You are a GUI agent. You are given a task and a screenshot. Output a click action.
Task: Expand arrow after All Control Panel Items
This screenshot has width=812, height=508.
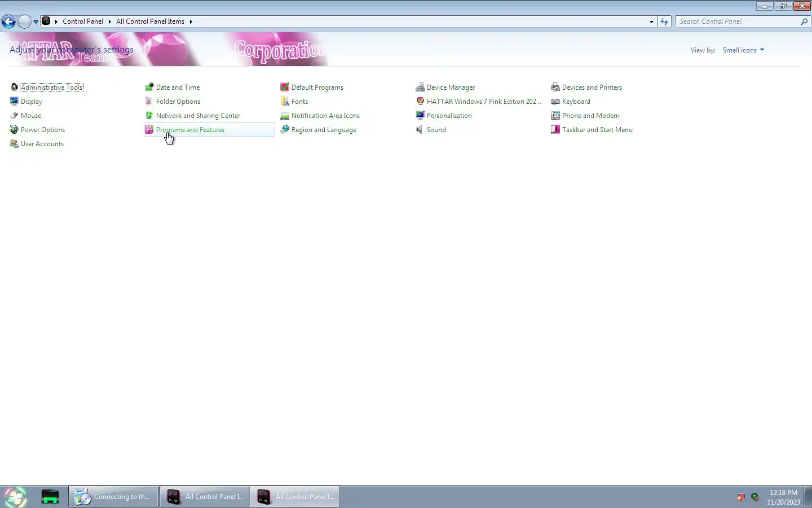coord(191,21)
